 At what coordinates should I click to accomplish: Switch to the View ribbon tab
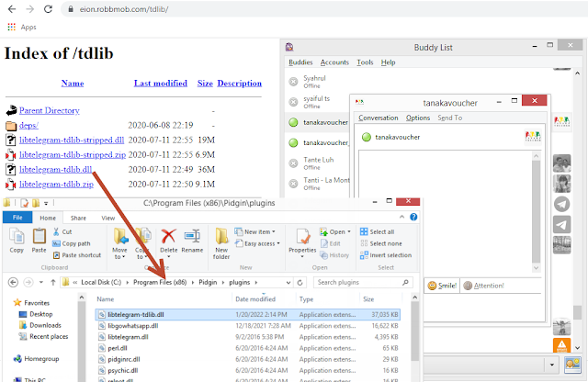click(x=108, y=218)
